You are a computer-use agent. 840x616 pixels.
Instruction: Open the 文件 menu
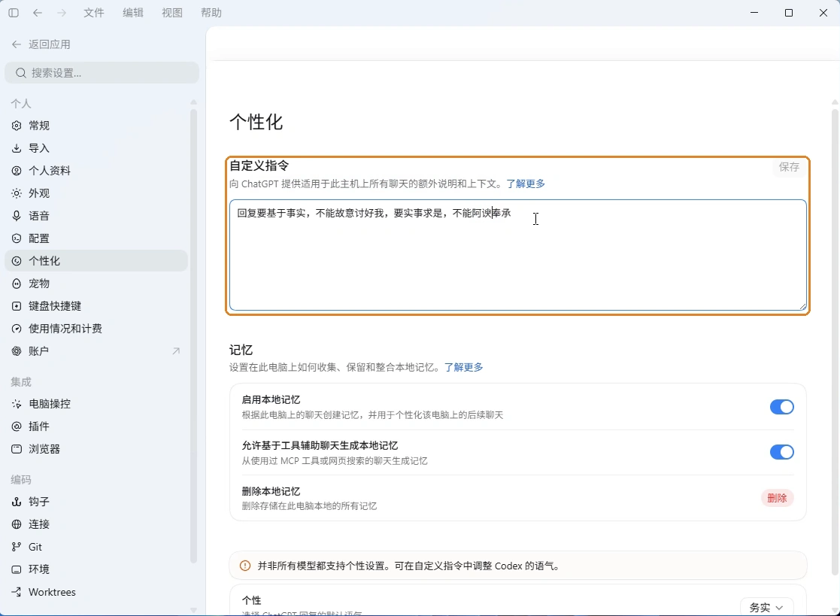(94, 13)
